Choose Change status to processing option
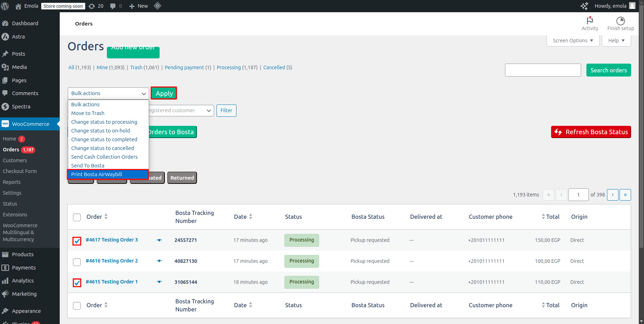Viewport: 644px width, 324px height. (x=108, y=122)
